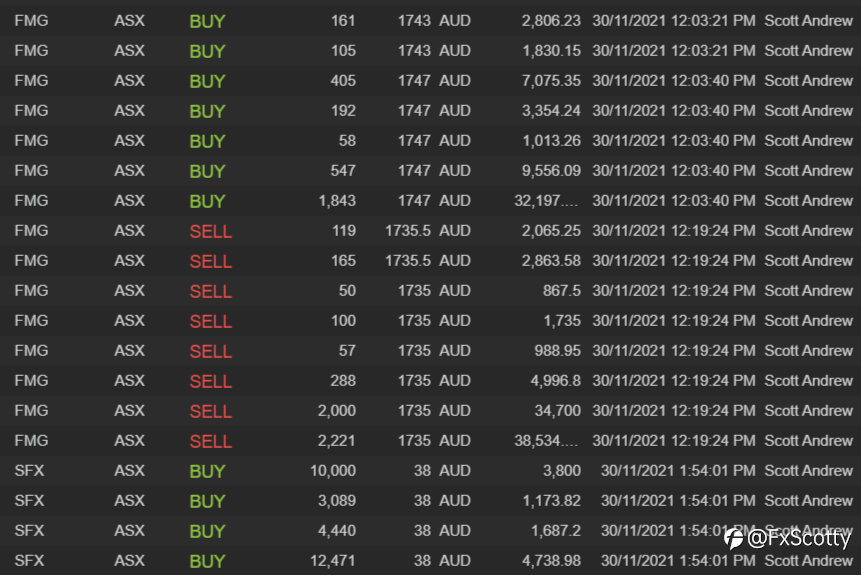This screenshot has width=861, height=575.
Task: Select the FMG BUY row with 405 shares
Action: click(430, 81)
